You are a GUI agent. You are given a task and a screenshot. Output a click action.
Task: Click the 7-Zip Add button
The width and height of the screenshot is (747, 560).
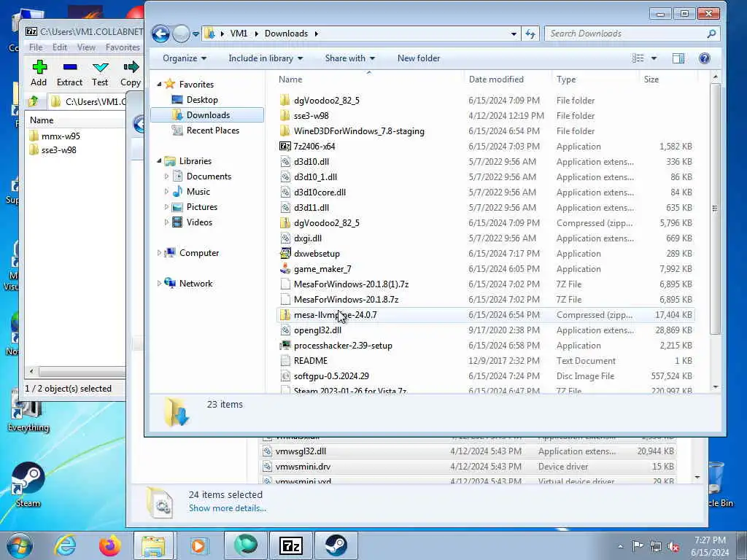tap(39, 74)
